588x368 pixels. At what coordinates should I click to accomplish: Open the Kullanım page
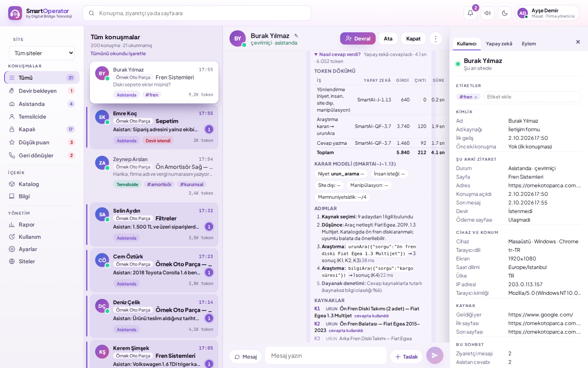coord(42,237)
